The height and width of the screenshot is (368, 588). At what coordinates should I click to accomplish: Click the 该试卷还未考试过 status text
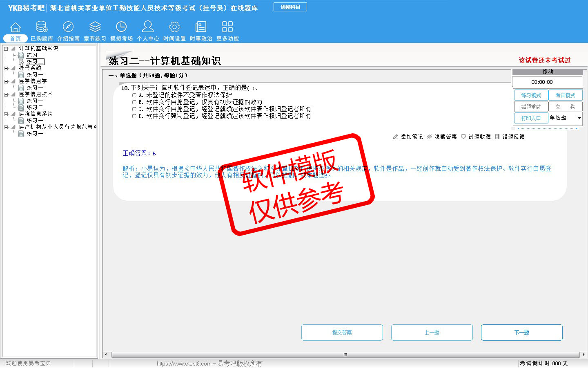click(x=545, y=60)
